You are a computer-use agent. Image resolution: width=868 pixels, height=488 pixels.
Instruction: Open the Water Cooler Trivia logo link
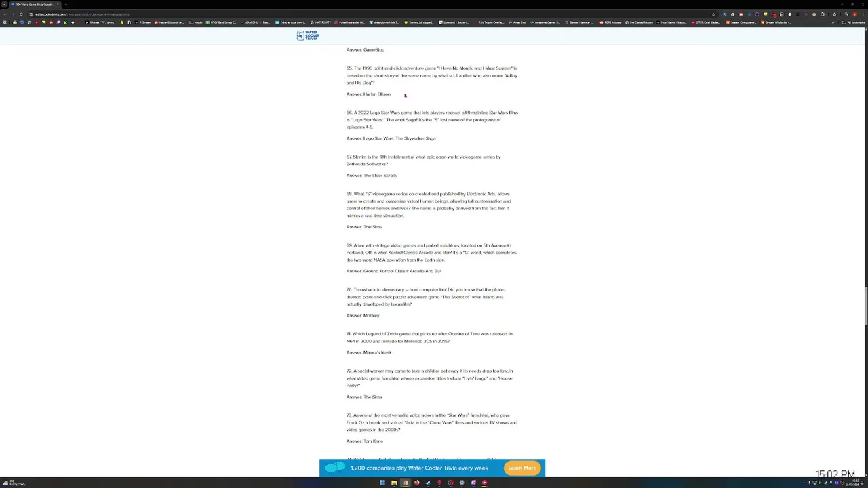point(308,35)
